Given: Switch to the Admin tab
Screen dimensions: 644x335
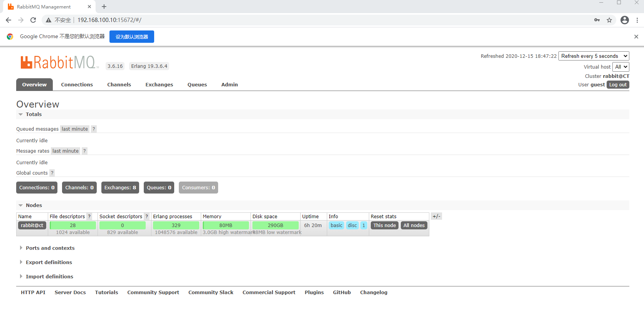Looking at the screenshot, I should [230, 84].
